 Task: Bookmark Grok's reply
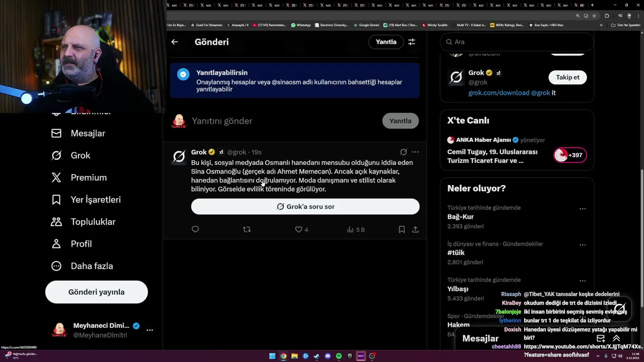tap(401, 229)
